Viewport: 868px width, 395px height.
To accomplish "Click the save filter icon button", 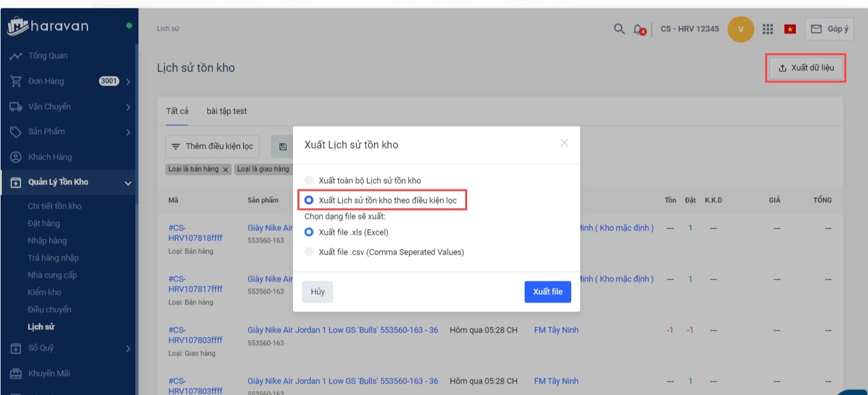I will click(x=283, y=146).
